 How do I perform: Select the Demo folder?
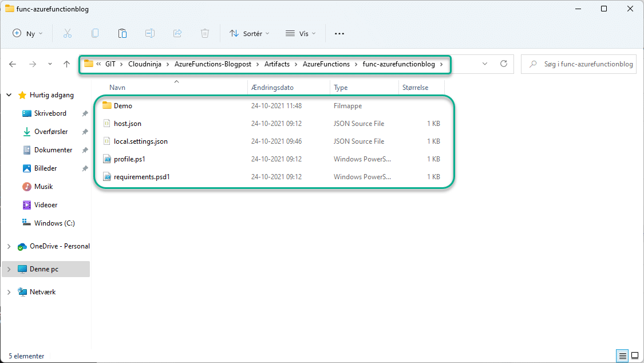(x=123, y=105)
